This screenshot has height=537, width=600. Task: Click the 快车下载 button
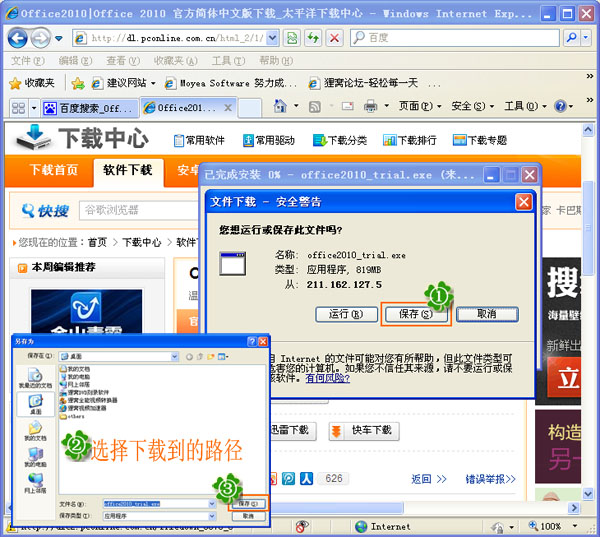pyautogui.click(x=364, y=431)
